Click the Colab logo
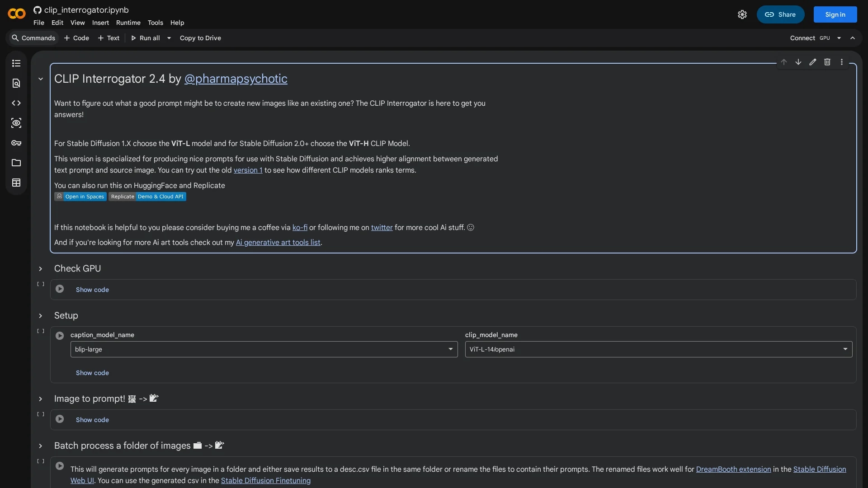Viewport: 868px width, 488px height. (17, 14)
